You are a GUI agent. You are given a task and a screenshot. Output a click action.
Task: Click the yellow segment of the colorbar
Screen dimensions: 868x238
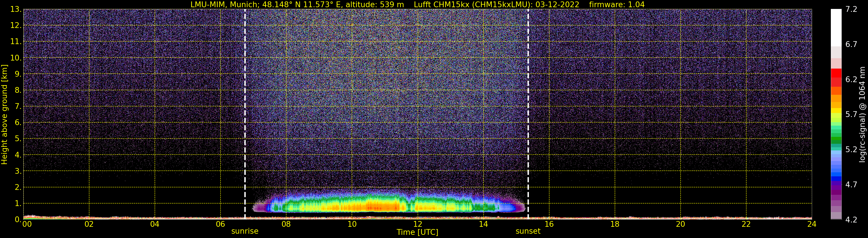[x=836, y=111]
